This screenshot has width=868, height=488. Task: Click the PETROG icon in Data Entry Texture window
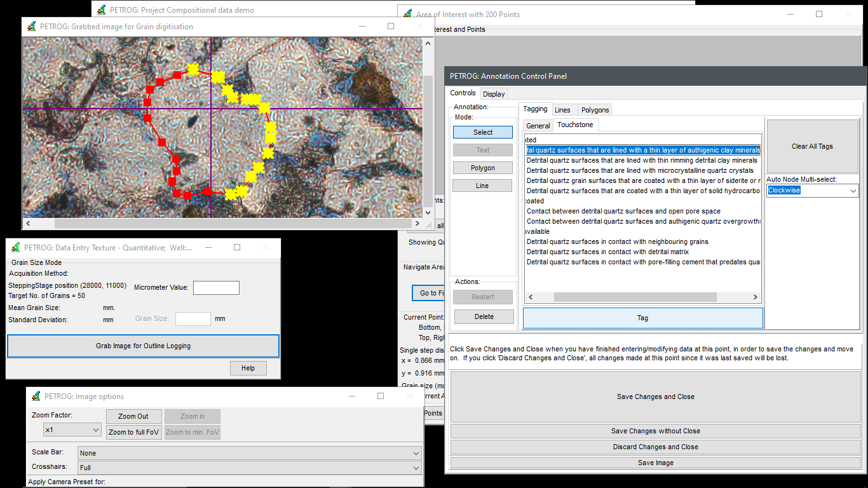[x=15, y=247]
